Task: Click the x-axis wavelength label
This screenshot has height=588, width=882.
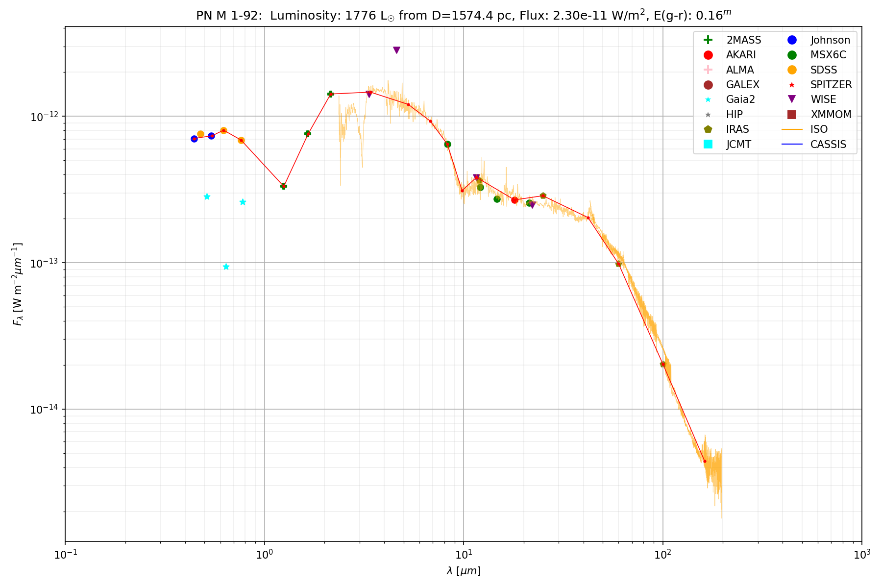Action: click(463, 571)
